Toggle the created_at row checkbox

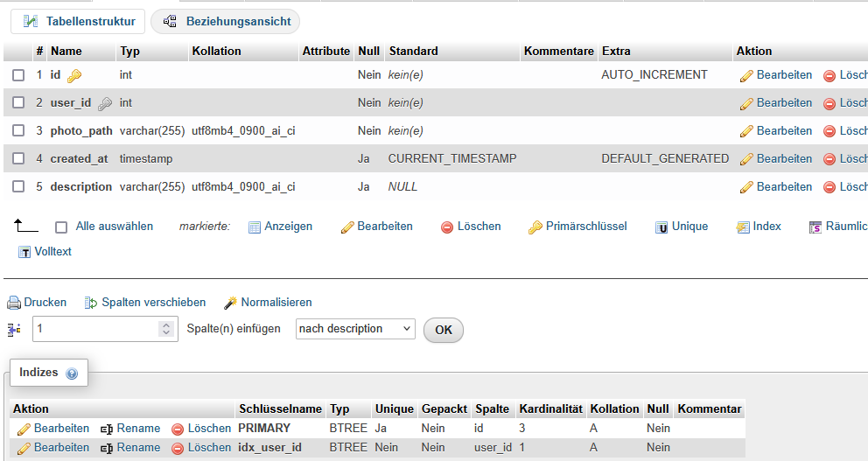pos(18,159)
